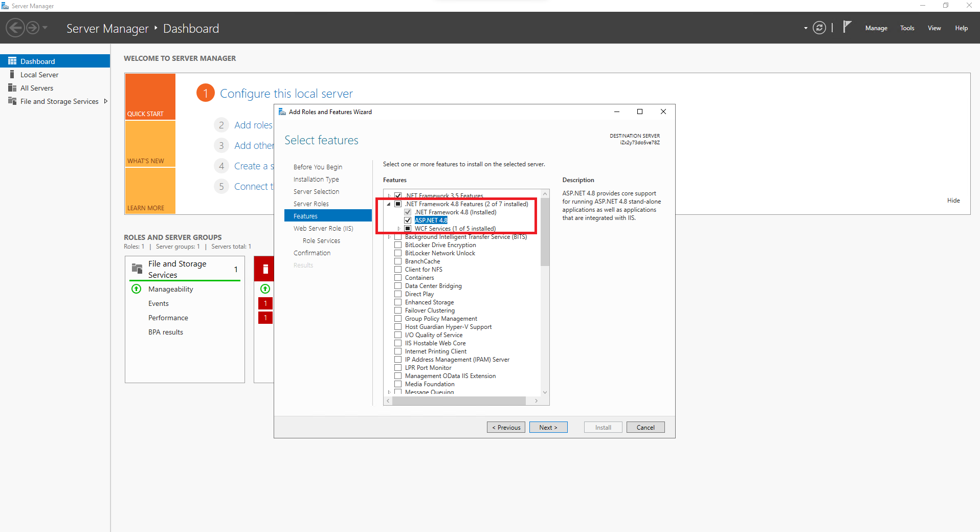Image resolution: width=980 pixels, height=532 pixels.
Task: Go to the Role Services wizard step
Action: pos(321,241)
